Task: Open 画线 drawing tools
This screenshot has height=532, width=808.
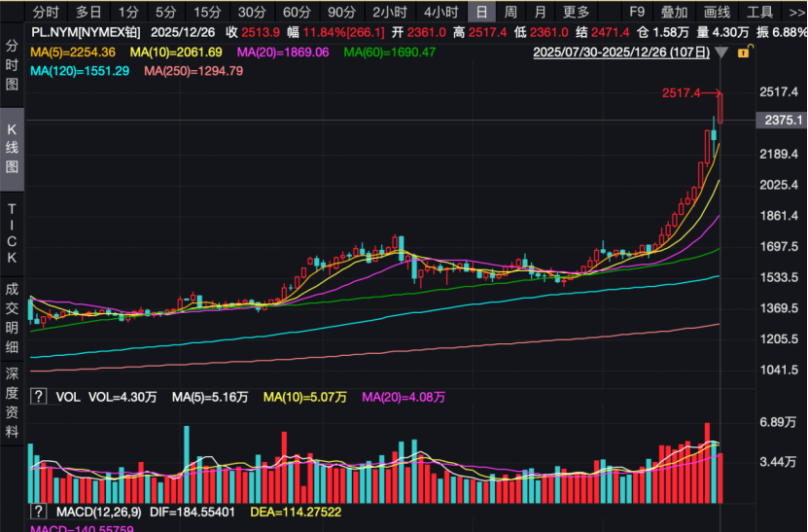Action: point(717,12)
